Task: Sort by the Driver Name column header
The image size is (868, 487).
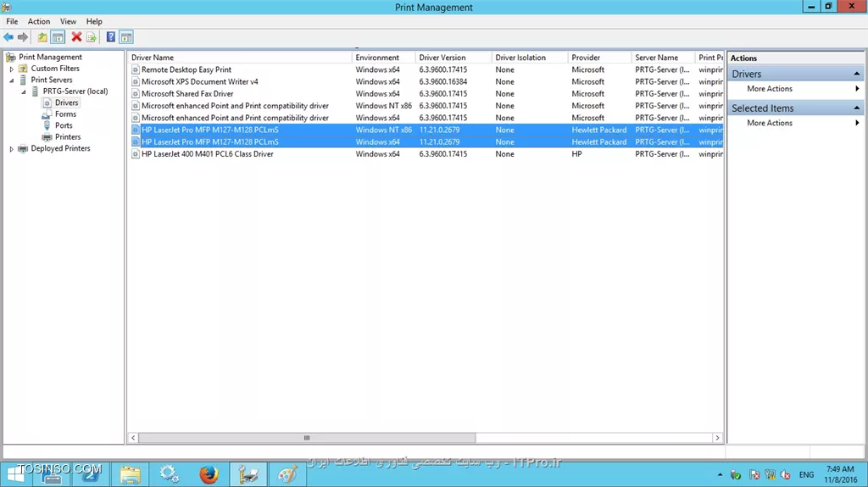Action: [240, 58]
